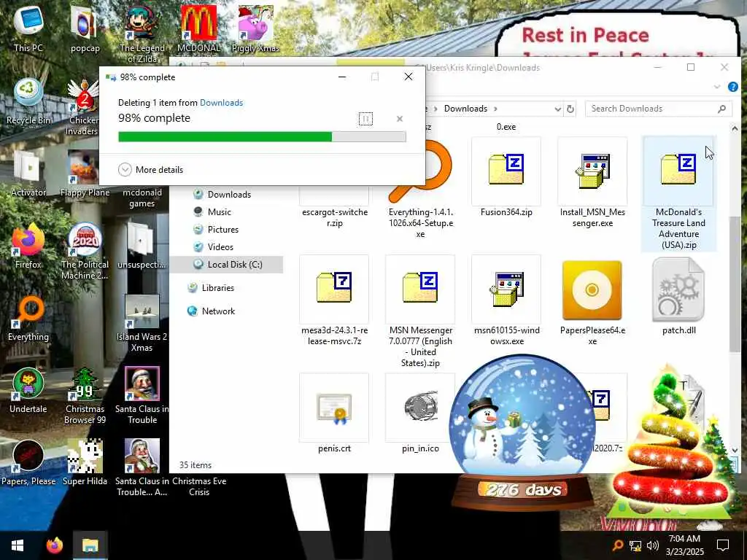Screen dimensions: 747x560
Task: Launch Flappy Plane desktop shortcut
Action: 85,174
